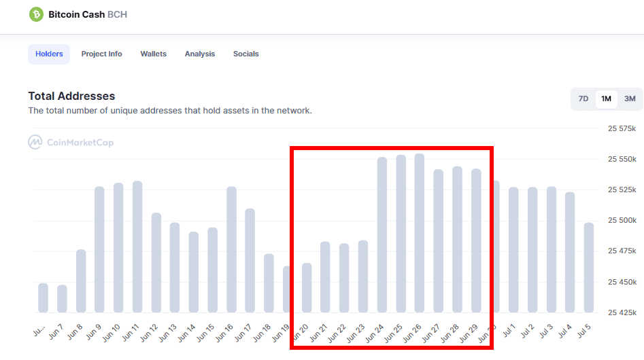Select the Jun 10 bar in chart
The height and width of the screenshot is (360, 644).
point(118,248)
